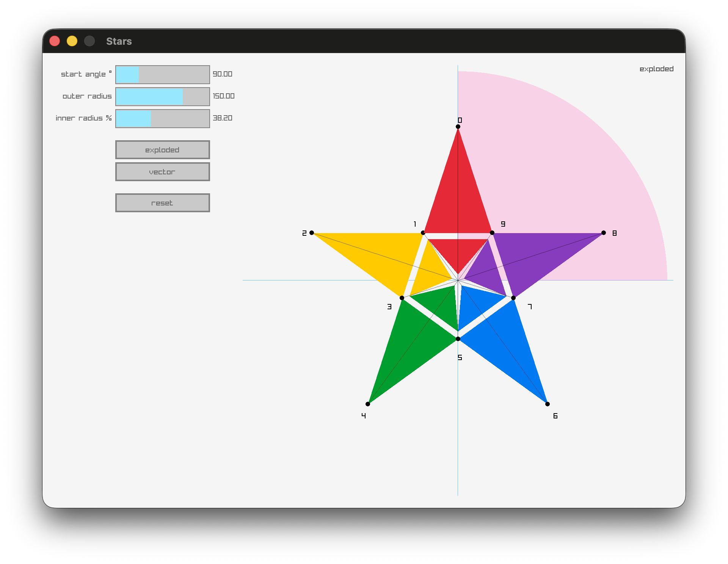Click the 'inner radius %' label
The image size is (728, 564).
click(x=83, y=118)
